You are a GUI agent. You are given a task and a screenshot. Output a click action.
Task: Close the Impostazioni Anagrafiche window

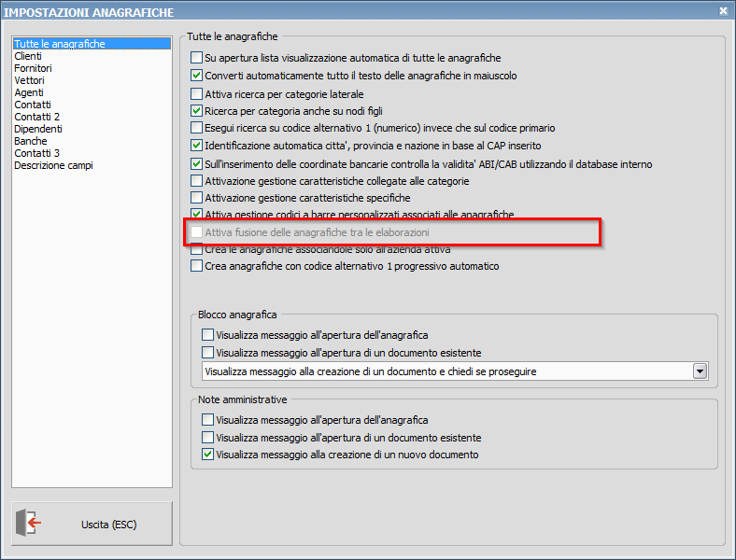[723, 11]
